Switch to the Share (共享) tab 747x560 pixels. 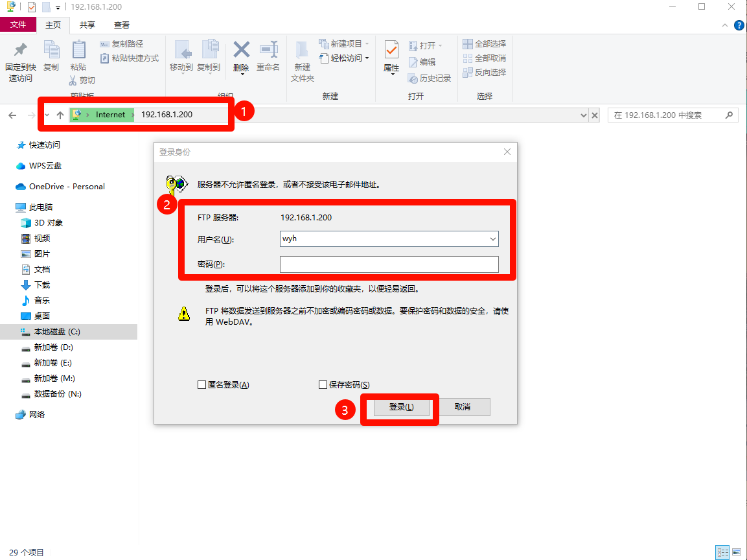[x=87, y=25]
